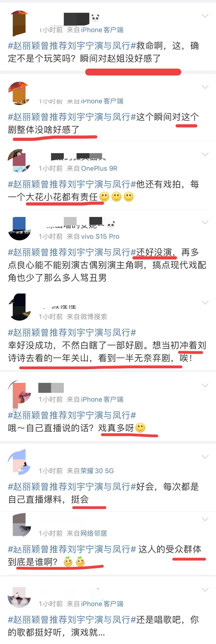The width and height of the screenshot is (216, 644).
Task: Open the hashtag link in the 荣耀 30 5G post
Action: point(72,487)
